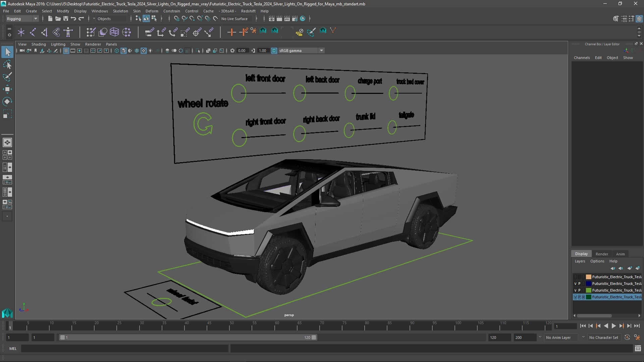Screen dimensions: 644x362
Task: Click Single Perspective layout icon
Action: pyautogui.click(x=7, y=142)
